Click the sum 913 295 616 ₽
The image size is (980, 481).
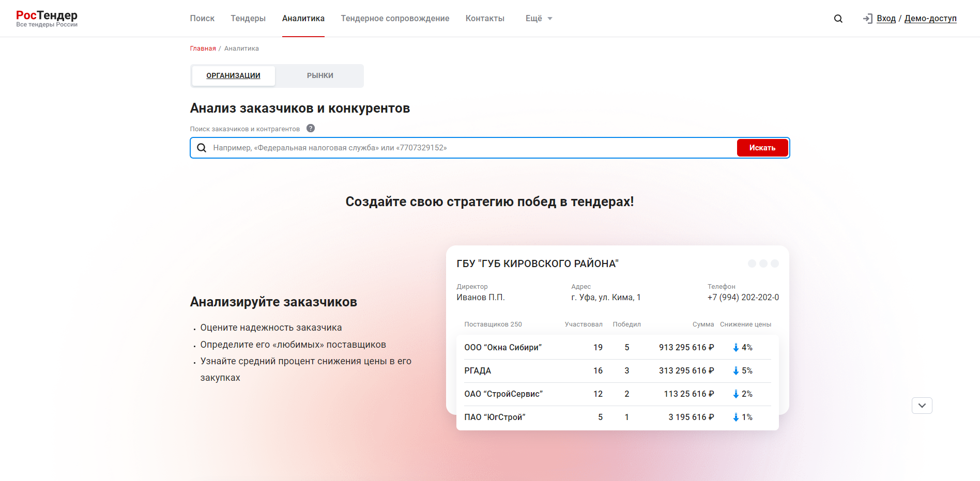[686, 347]
